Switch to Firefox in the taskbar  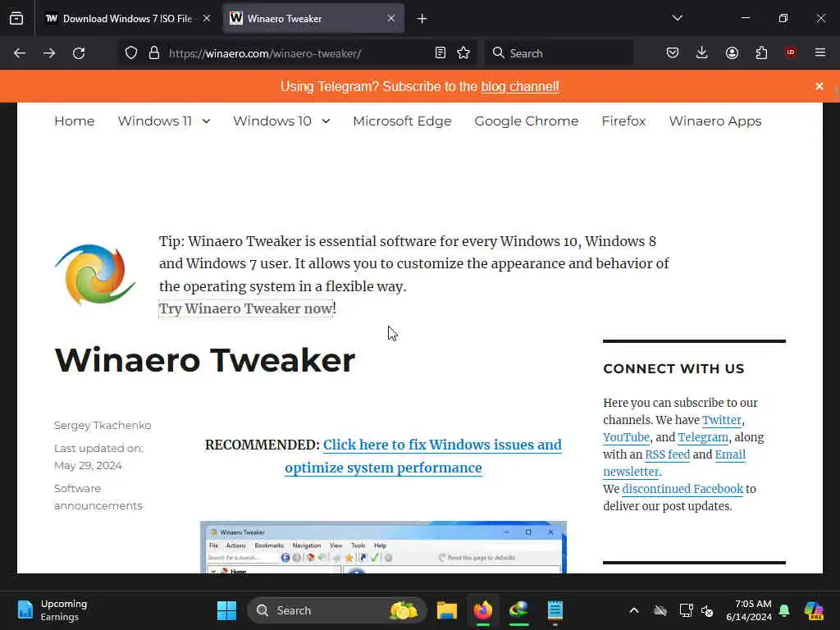point(483,610)
